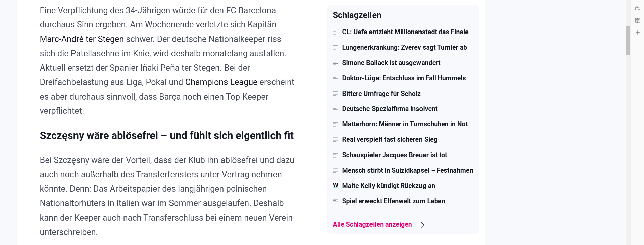
Task: Click the plus icon in the browser sidebar
Action: click(x=638, y=33)
